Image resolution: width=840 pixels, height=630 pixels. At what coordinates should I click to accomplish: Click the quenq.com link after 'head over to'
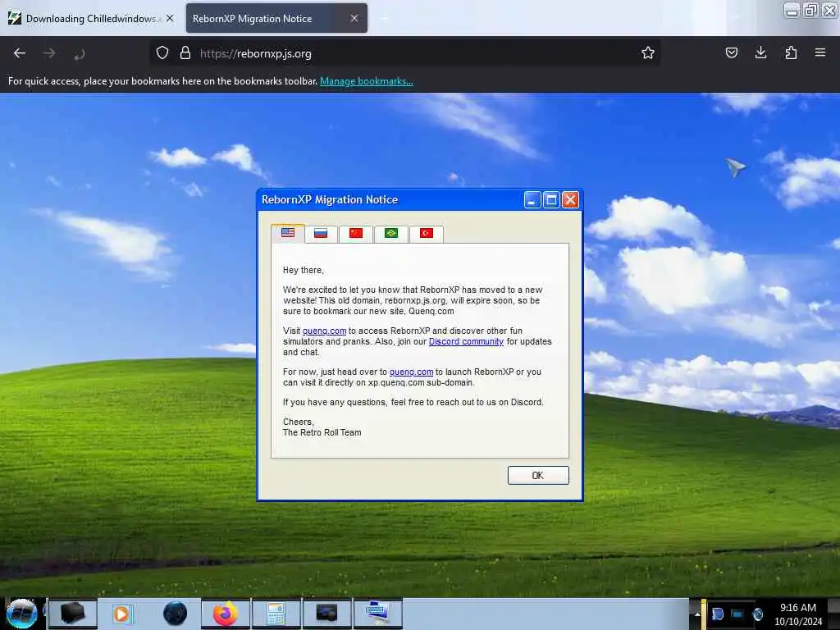click(411, 372)
